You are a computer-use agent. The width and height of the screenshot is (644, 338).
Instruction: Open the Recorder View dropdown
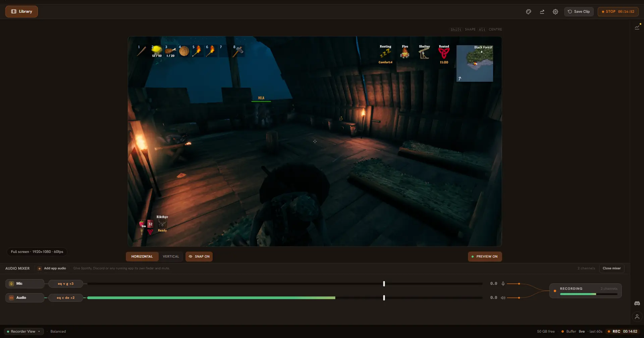24,332
